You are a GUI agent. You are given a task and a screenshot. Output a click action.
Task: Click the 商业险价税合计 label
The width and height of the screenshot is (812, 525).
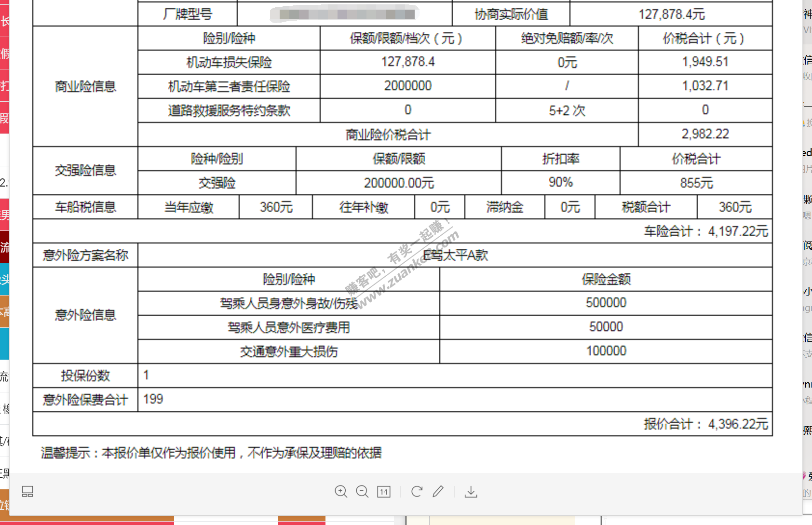(388, 135)
